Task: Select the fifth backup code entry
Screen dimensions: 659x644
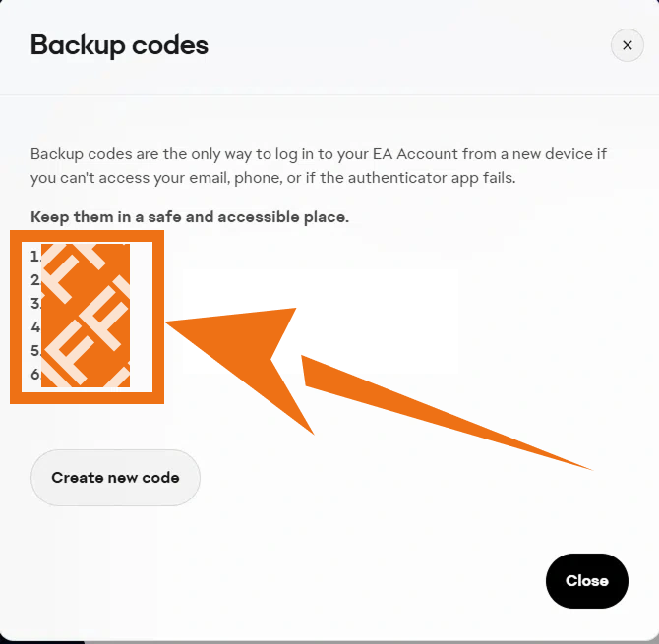Action: (x=84, y=351)
